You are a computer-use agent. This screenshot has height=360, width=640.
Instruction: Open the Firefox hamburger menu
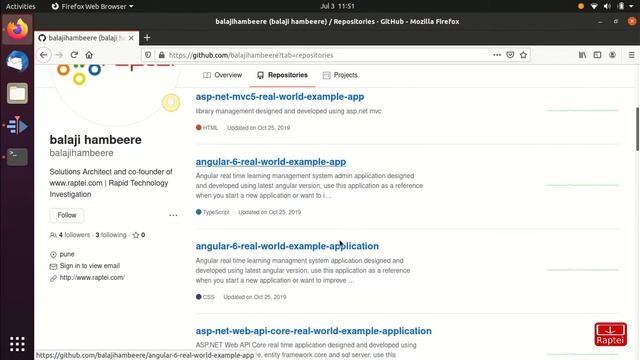pos(631,55)
